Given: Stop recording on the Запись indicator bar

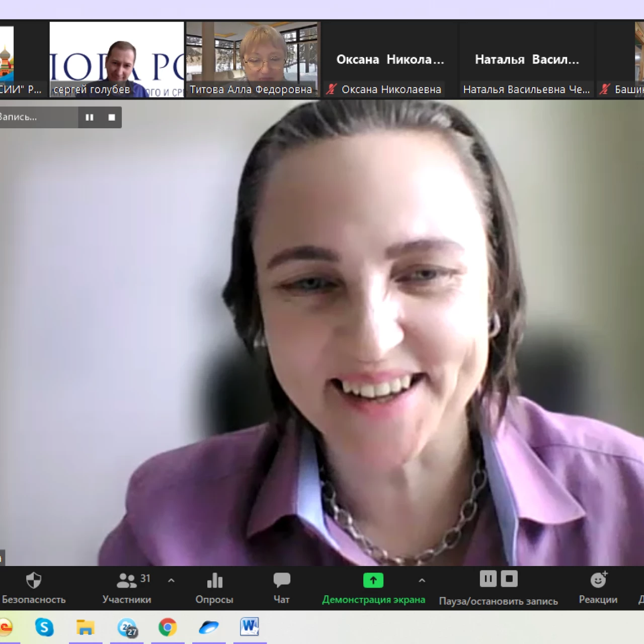Looking at the screenshot, I should tap(112, 117).
